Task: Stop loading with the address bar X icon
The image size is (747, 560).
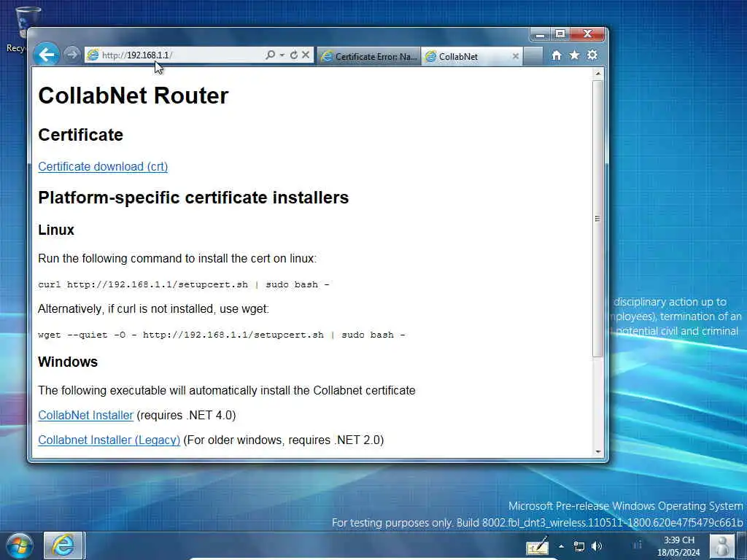Action: pos(306,55)
